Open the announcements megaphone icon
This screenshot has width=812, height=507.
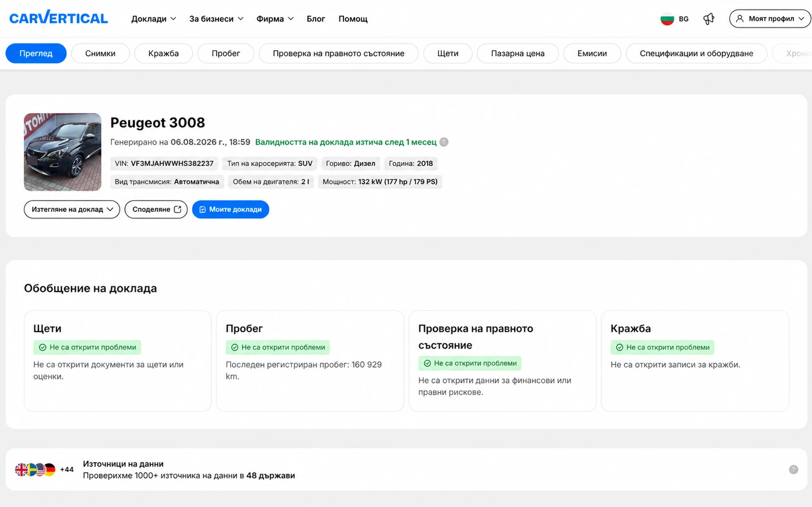point(709,19)
